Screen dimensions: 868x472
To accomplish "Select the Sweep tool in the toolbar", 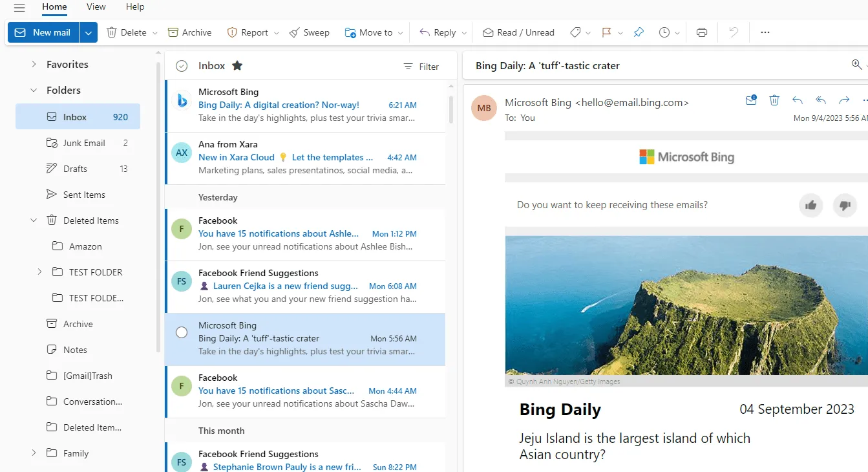I will (309, 32).
